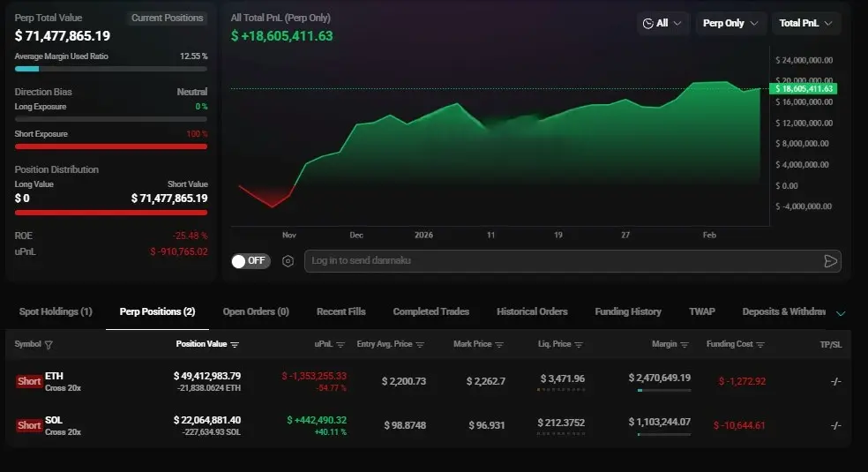
Task: Open the Open Orders (0) tab
Action: [256, 311]
